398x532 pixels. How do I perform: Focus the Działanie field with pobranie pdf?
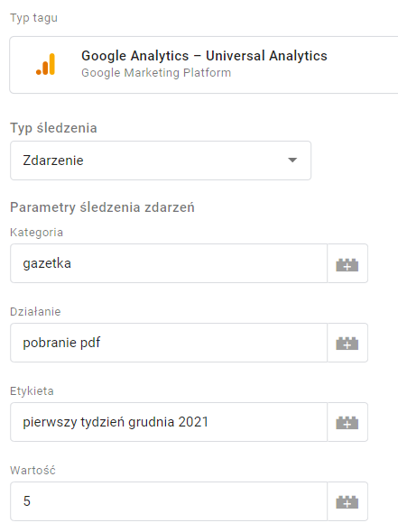tap(169, 343)
